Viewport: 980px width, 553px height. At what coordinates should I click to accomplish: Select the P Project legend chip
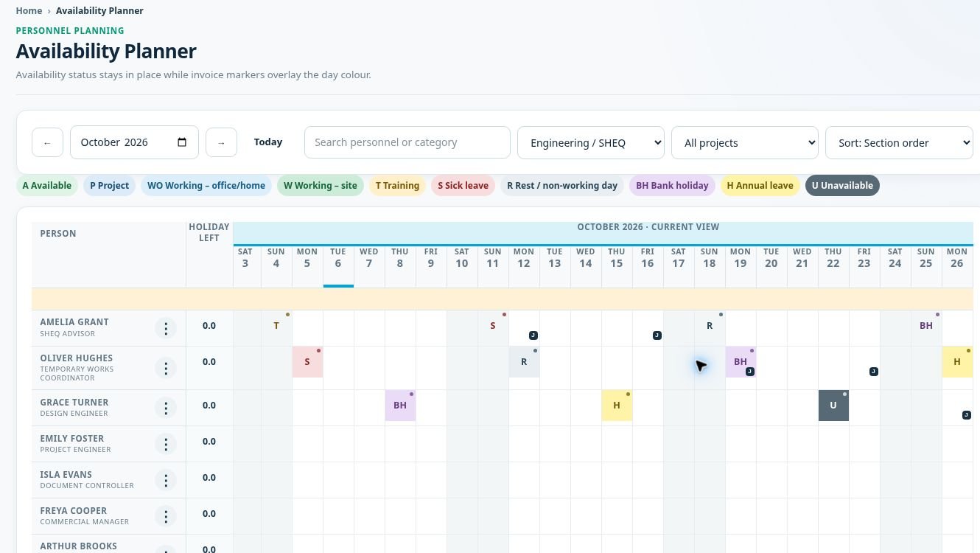click(x=109, y=186)
